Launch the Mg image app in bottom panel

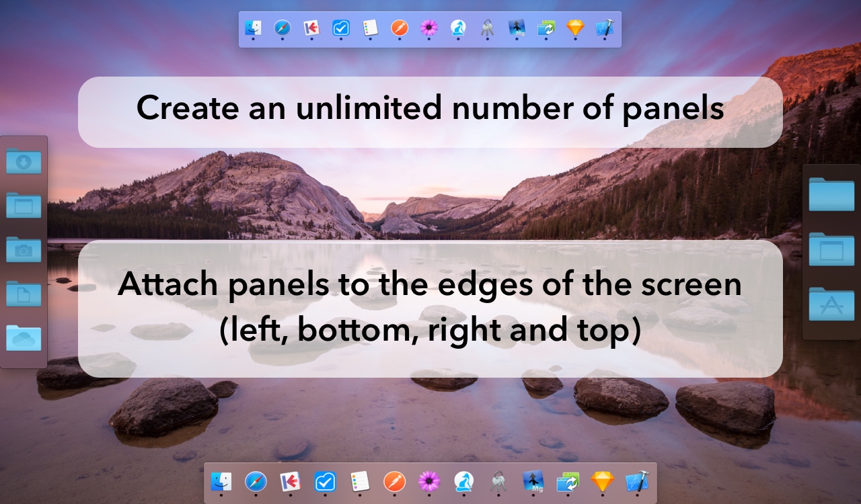[533, 481]
